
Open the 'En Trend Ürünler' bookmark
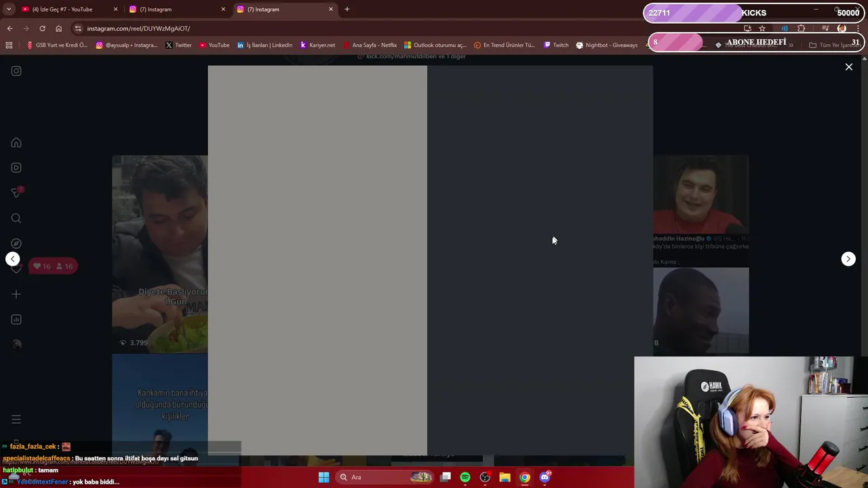[x=505, y=45]
